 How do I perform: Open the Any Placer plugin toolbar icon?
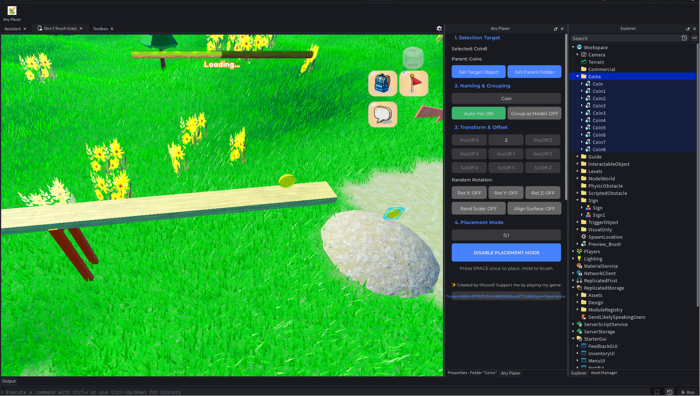(x=12, y=11)
